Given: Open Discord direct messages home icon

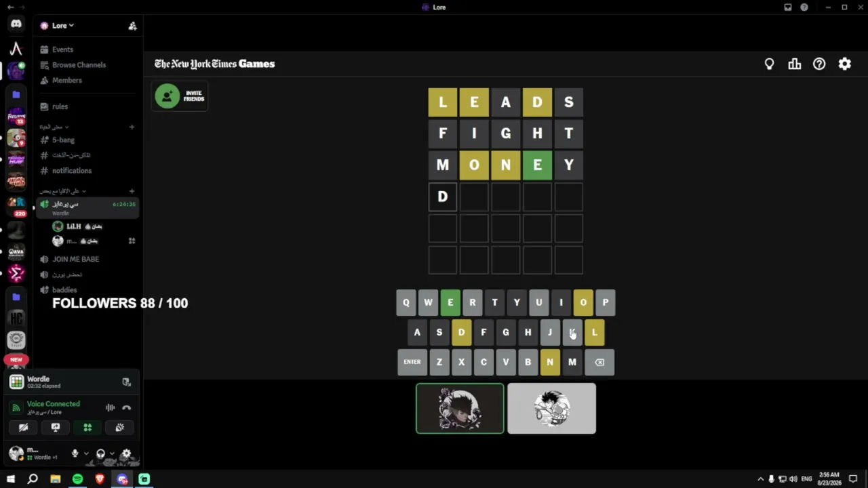Looking at the screenshot, I should [16, 24].
